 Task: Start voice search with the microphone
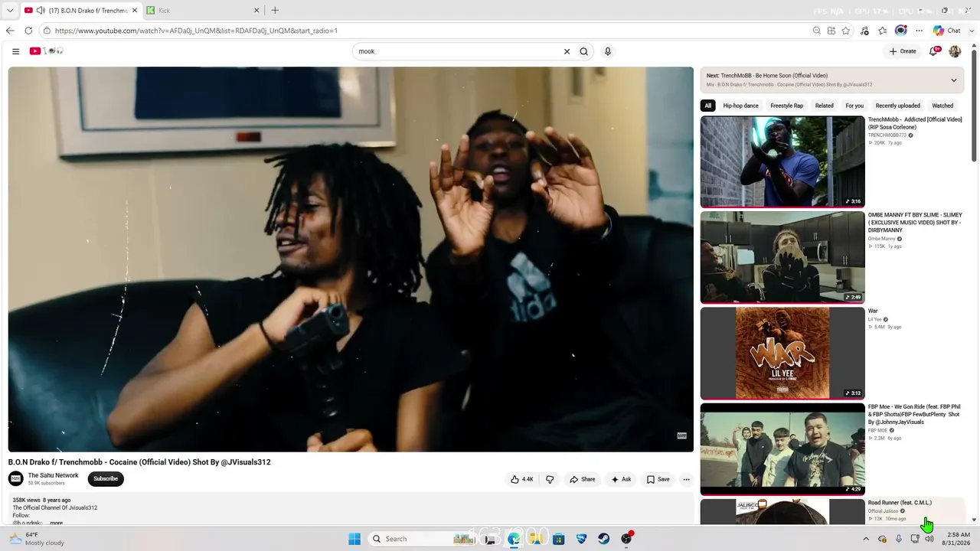pyautogui.click(x=608, y=51)
